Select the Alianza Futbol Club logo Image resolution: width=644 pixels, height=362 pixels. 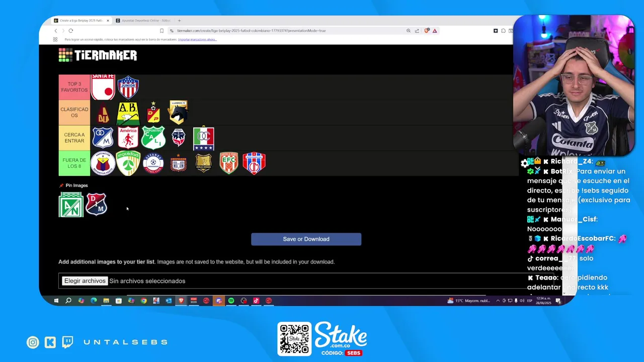(x=153, y=163)
